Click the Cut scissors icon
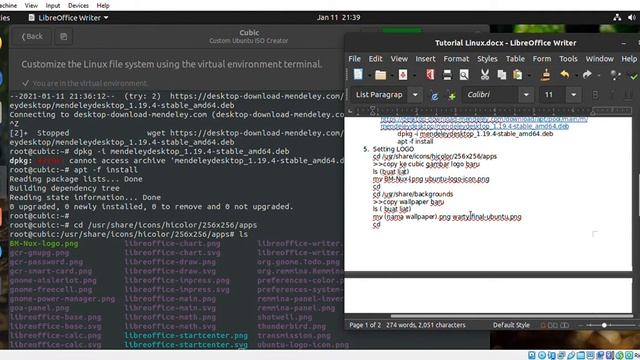The height and width of the screenshot is (360, 640). (484, 75)
